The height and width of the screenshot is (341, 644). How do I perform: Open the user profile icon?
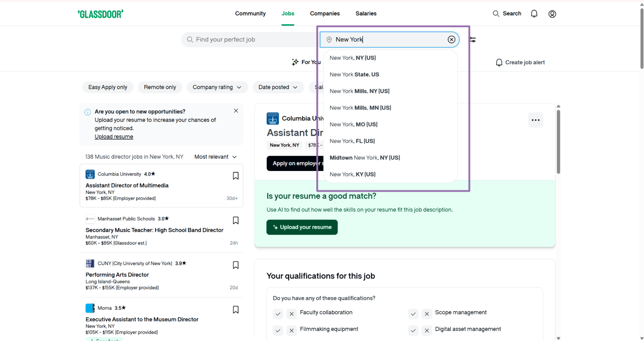552,14
